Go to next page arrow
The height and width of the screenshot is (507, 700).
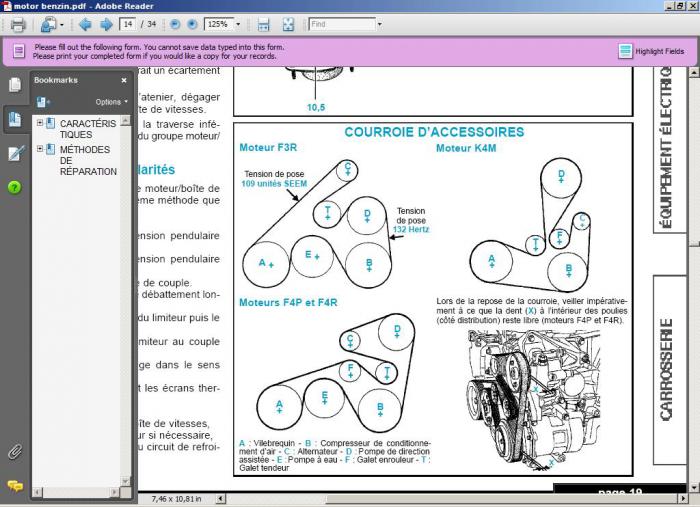tap(106, 24)
